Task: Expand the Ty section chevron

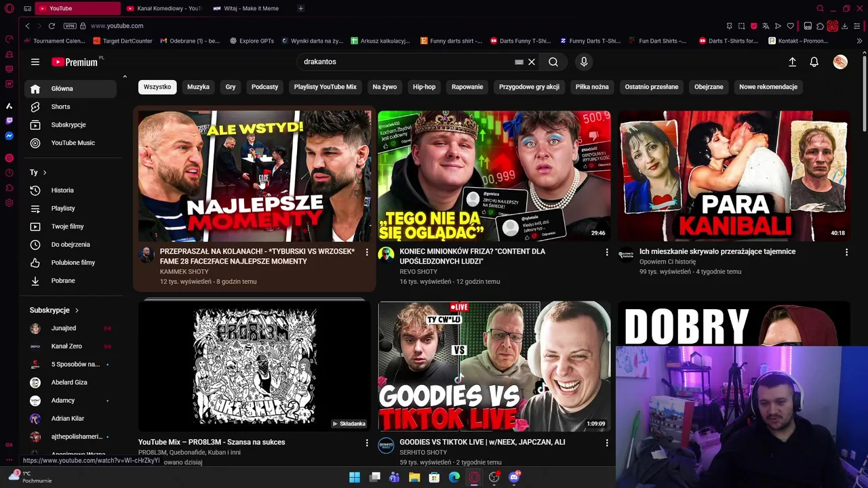Action: (x=45, y=173)
